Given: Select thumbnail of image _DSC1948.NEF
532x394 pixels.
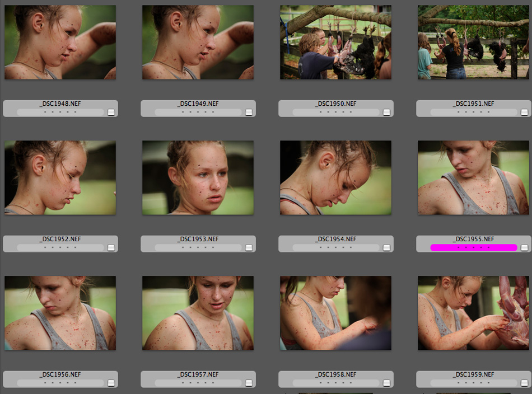Looking at the screenshot, I should [60, 43].
